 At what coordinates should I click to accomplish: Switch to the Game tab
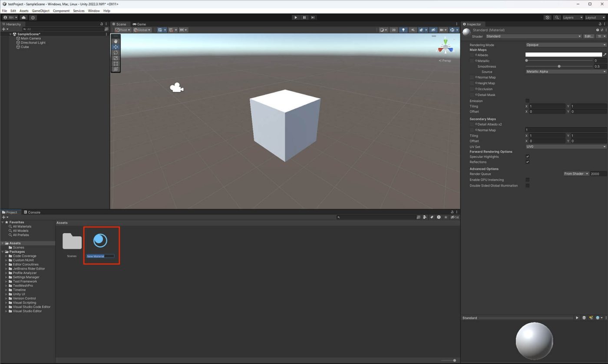point(139,24)
